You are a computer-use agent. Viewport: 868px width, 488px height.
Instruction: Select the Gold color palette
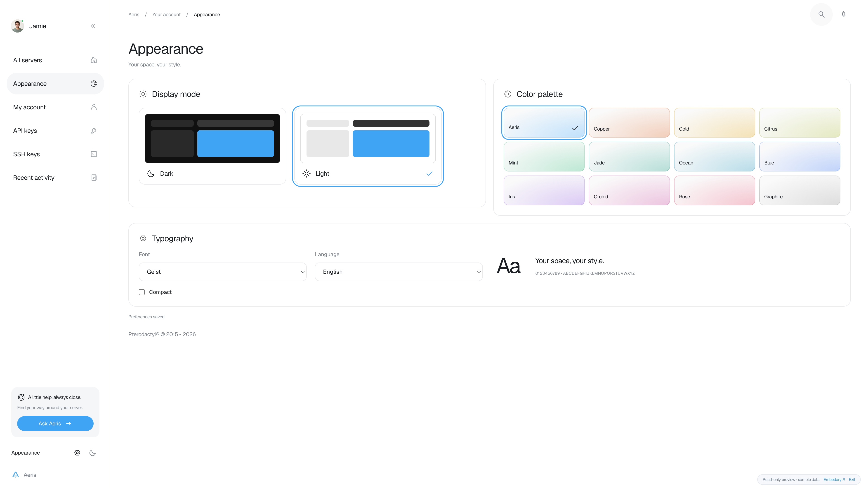click(x=714, y=123)
